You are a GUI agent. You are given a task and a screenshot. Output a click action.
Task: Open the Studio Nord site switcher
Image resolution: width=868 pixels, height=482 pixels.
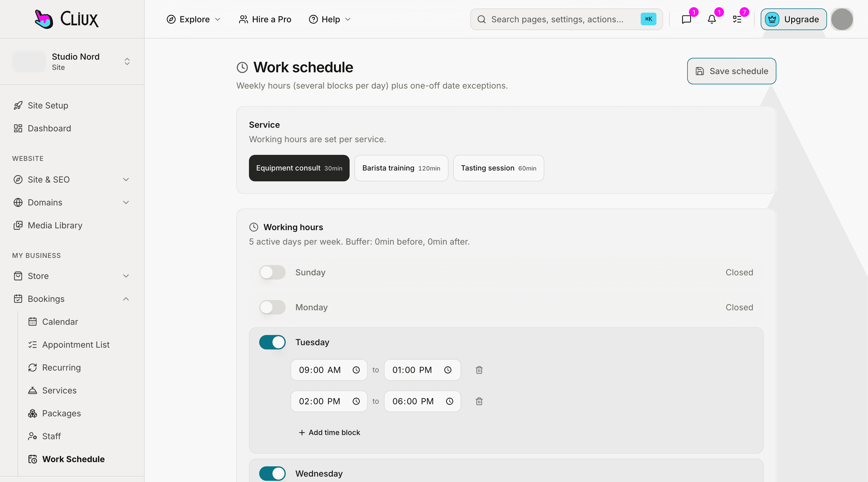click(x=72, y=62)
